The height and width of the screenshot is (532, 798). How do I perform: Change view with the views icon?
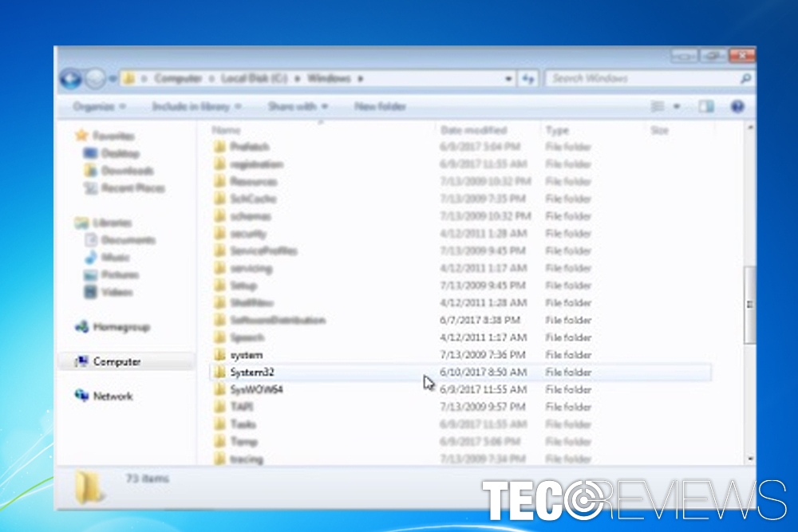(658, 106)
